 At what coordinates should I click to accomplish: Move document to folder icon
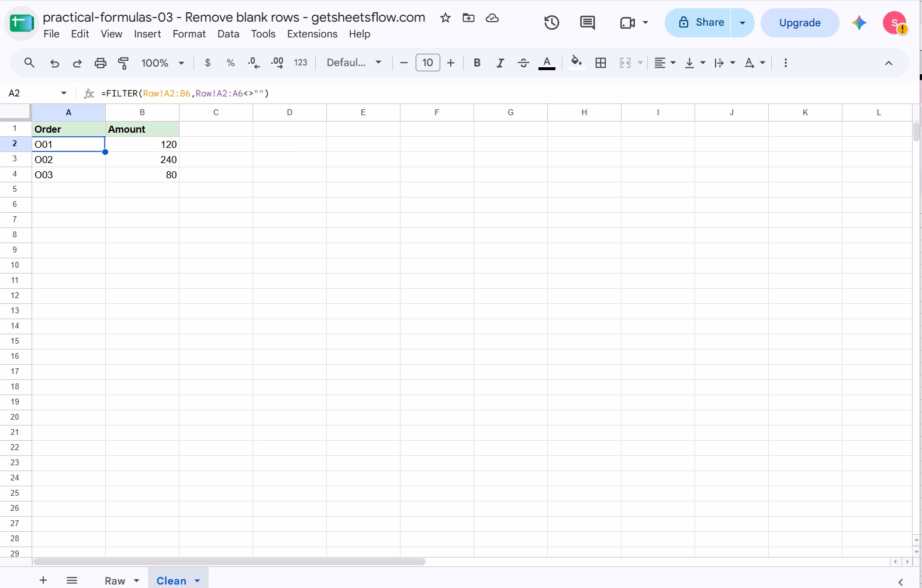[x=468, y=18]
